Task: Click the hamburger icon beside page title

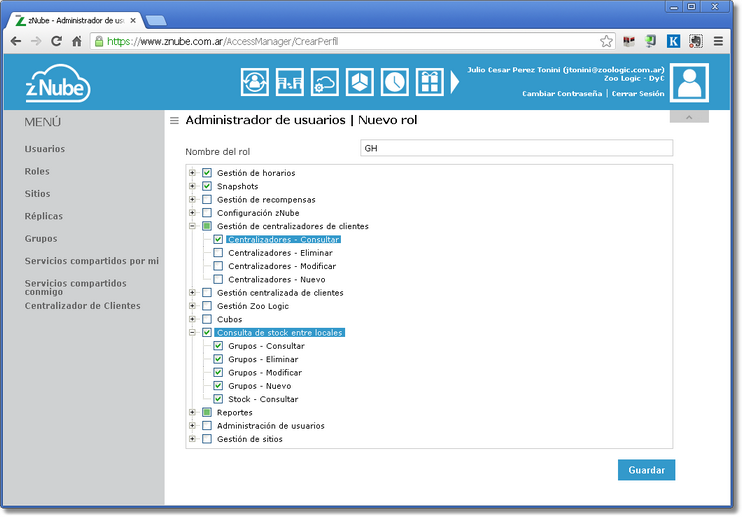Action: [x=174, y=121]
